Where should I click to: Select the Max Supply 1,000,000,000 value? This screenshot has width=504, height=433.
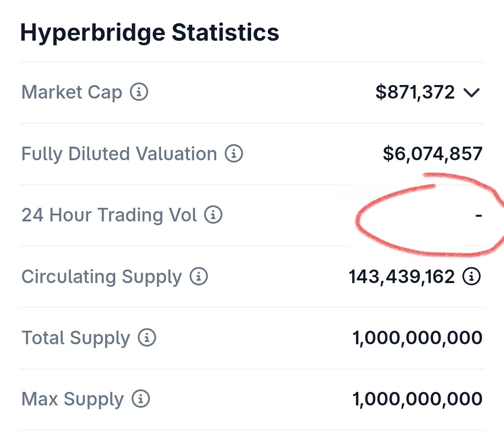click(417, 399)
